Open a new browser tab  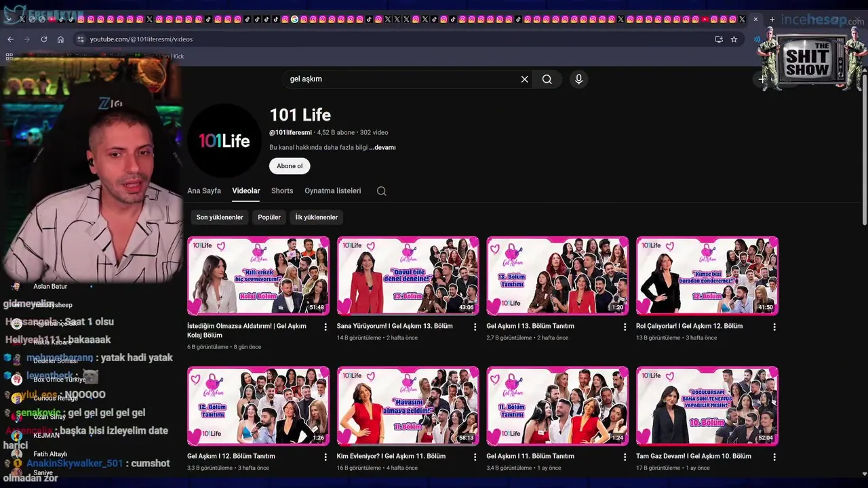point(772,19)
